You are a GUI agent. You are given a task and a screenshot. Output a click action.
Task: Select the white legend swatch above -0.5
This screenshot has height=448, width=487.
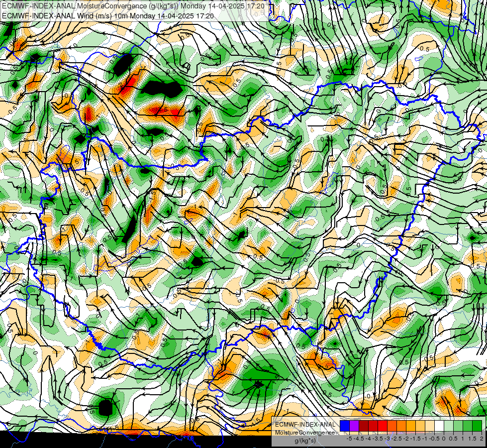coord(439,426)
